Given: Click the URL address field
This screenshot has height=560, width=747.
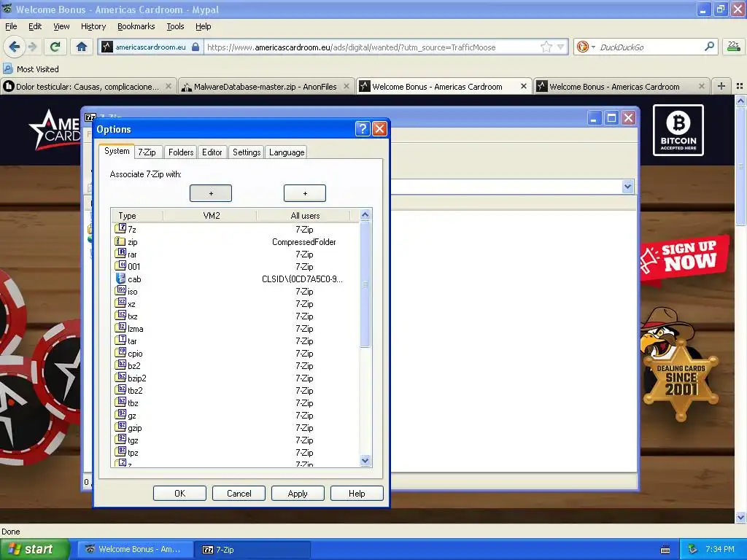Looking at the screenshot, I should [371, 47].
